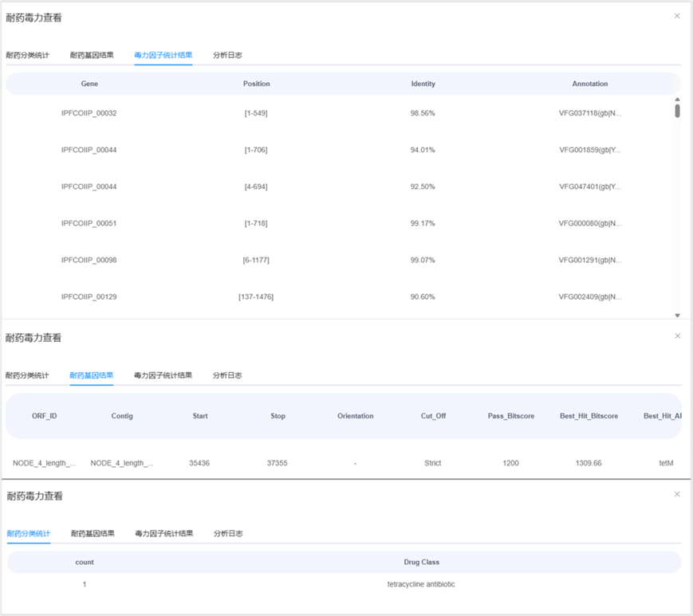Open 耐药基因结果 tab above the Gene table
693x616 pixels.
click(x=92, y=56)
